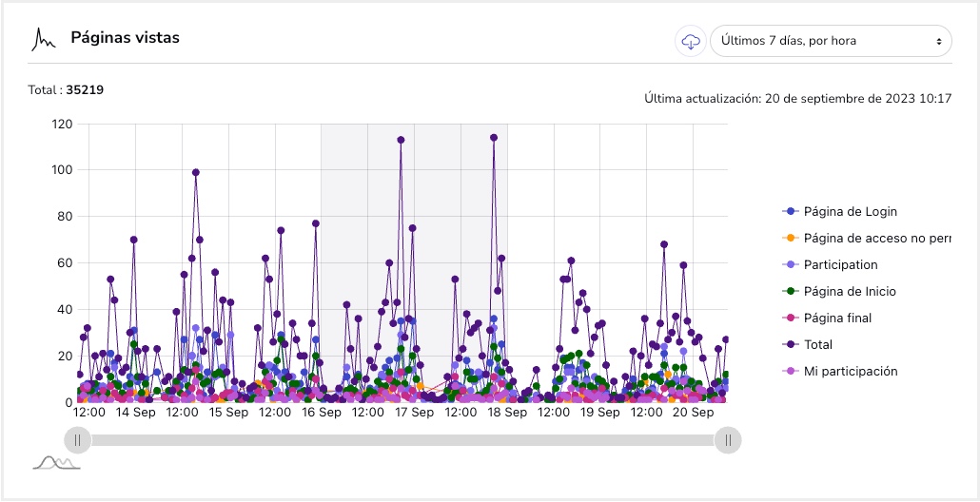Click the 19 Sep x-axis label
Viewport: 980px width, 502px height.
(600, 414)
